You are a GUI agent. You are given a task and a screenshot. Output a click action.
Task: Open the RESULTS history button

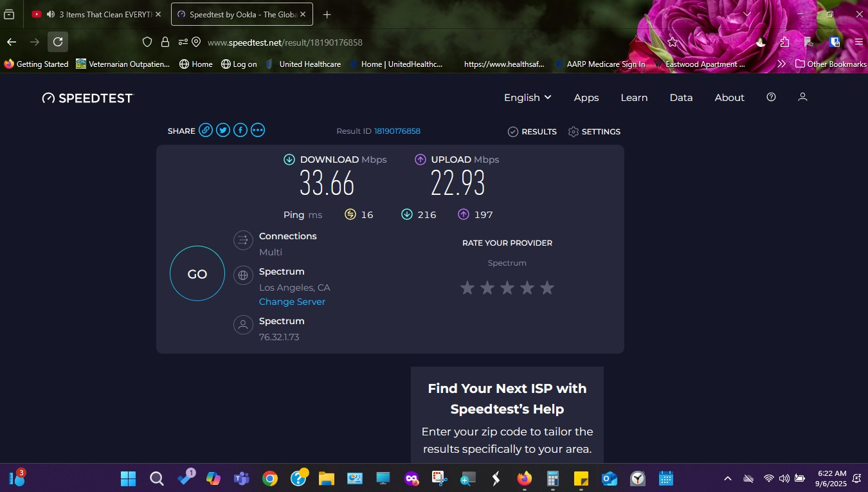[x=532, y=131]
